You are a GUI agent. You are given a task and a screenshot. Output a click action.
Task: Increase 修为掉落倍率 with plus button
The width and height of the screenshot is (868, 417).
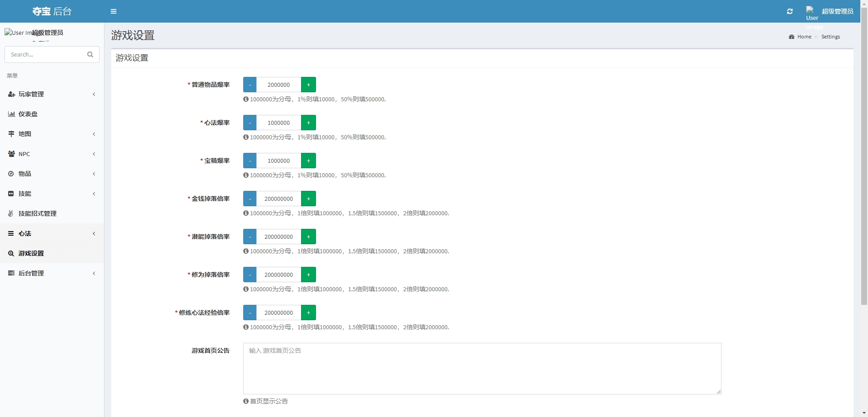pos(308,275)
